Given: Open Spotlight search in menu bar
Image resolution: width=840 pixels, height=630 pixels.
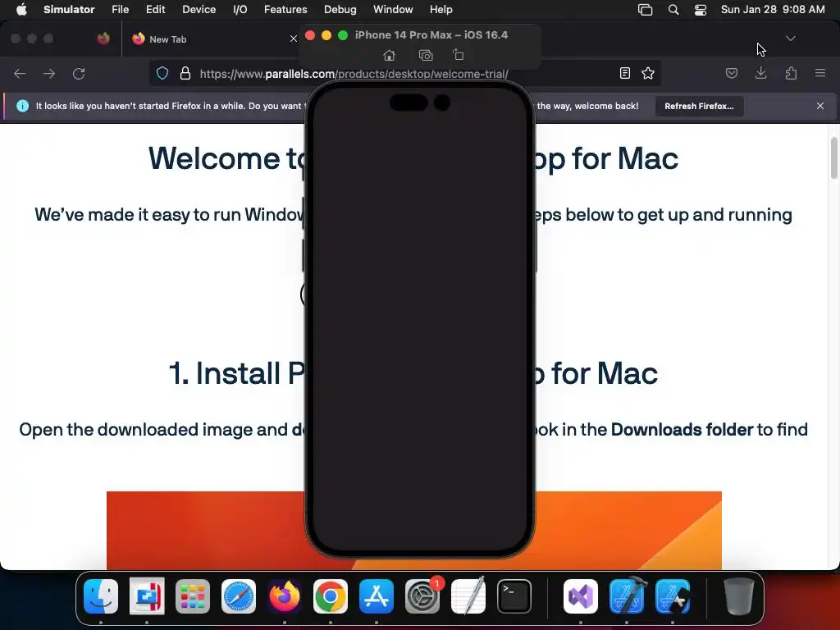Looking at the screenshot, I should tap(673, 10).
